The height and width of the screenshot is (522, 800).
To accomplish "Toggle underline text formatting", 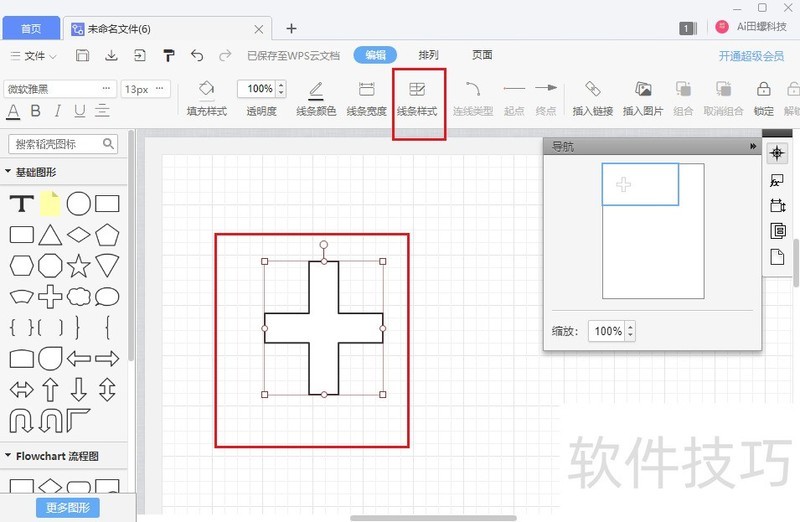I will point(78,111).
